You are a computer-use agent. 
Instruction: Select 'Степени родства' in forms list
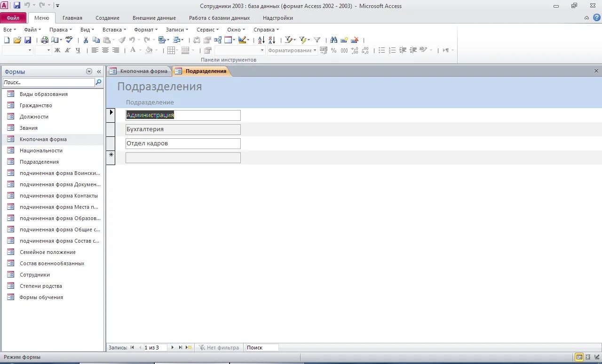coord(52,286)
